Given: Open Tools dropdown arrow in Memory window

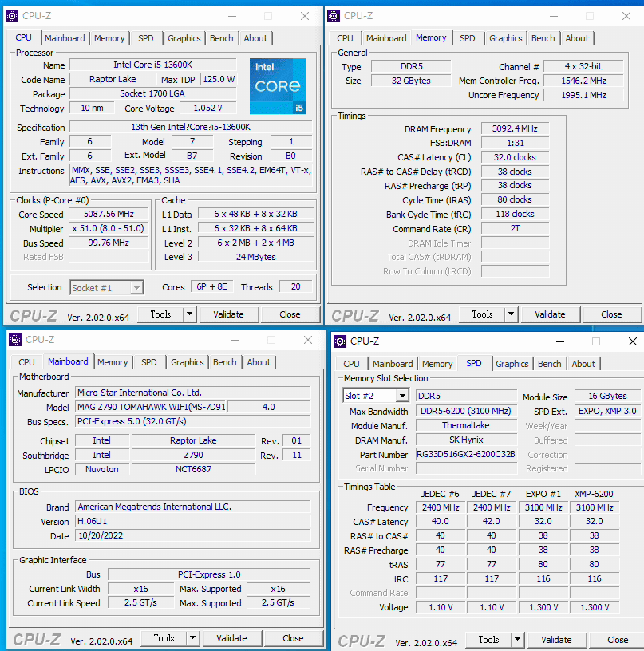Looking at the screenshot, I should [x=512, y=314].
